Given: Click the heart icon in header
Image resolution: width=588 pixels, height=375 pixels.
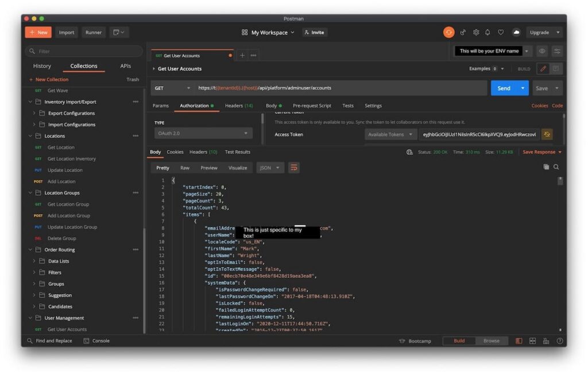Looking at the screenshot, I should (501, 33).
